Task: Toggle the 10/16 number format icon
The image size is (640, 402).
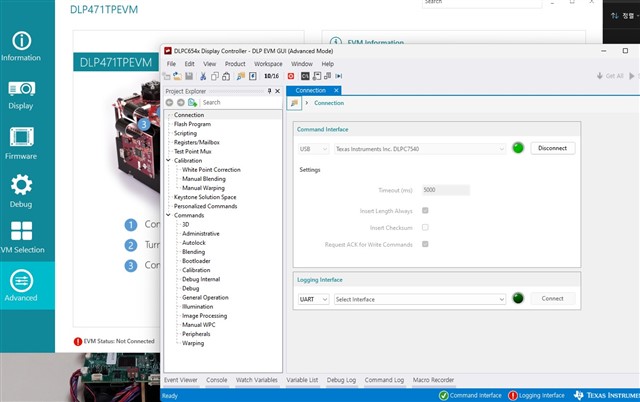Action: [x=271, y=76]
